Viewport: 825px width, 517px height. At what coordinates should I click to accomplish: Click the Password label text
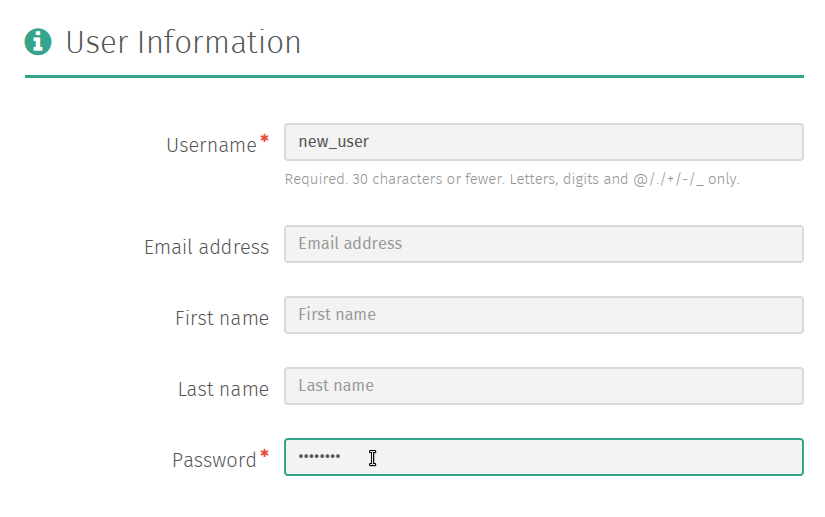coord(214,460)
